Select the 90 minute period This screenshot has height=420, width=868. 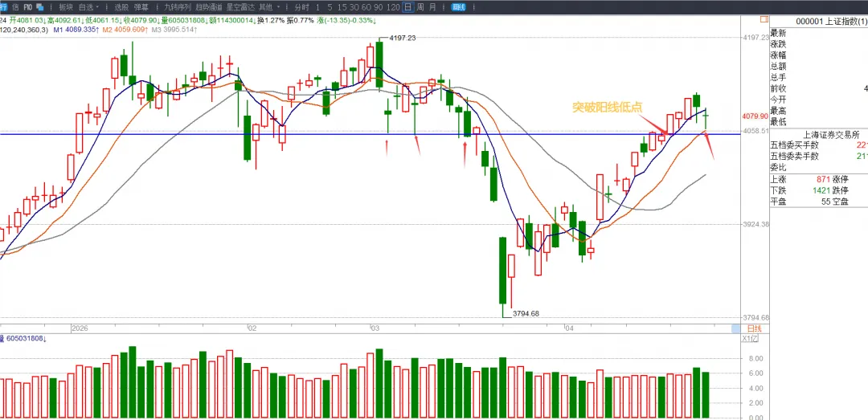point(378,7)
